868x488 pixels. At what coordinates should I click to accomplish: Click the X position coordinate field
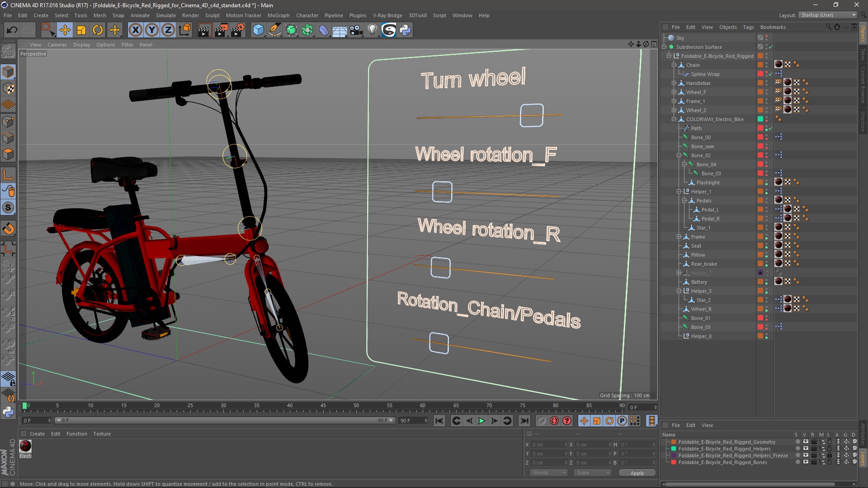[549, 445]
